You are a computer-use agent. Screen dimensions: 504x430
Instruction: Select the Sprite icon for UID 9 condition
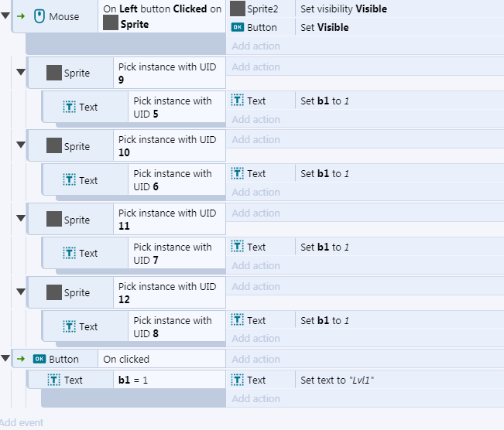(54, 73)
